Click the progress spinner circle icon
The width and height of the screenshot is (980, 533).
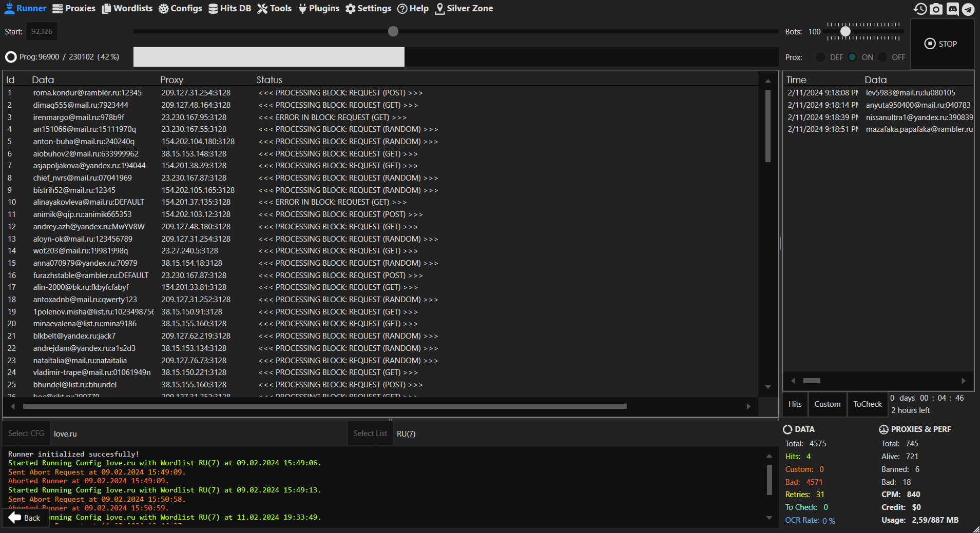11,57
